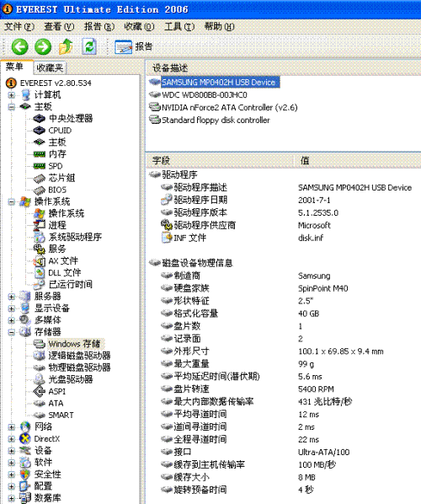
Task: Click the 光盘驱动器 optical drive icon
Action: coord(40,379)
